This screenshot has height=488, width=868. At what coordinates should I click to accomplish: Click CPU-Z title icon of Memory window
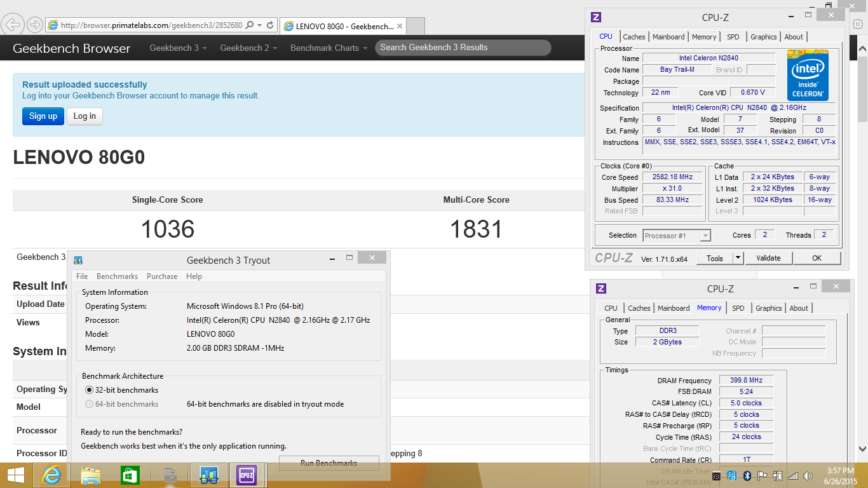[x=601, y=288]
